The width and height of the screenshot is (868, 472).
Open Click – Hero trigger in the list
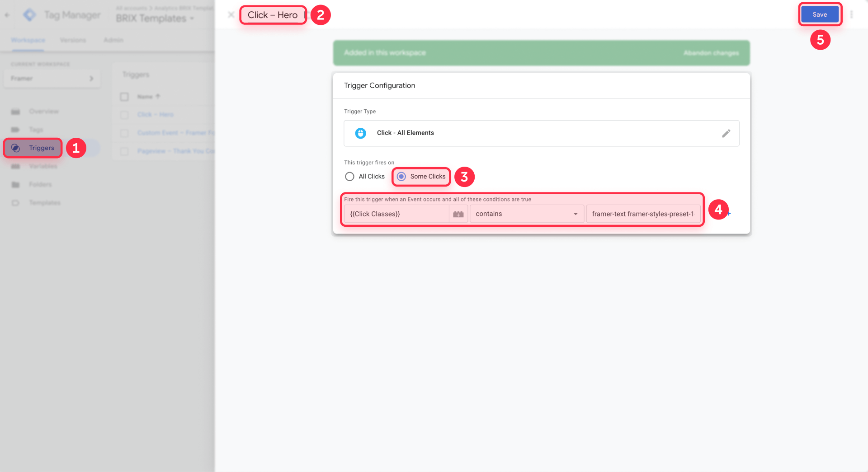point(156,115)
